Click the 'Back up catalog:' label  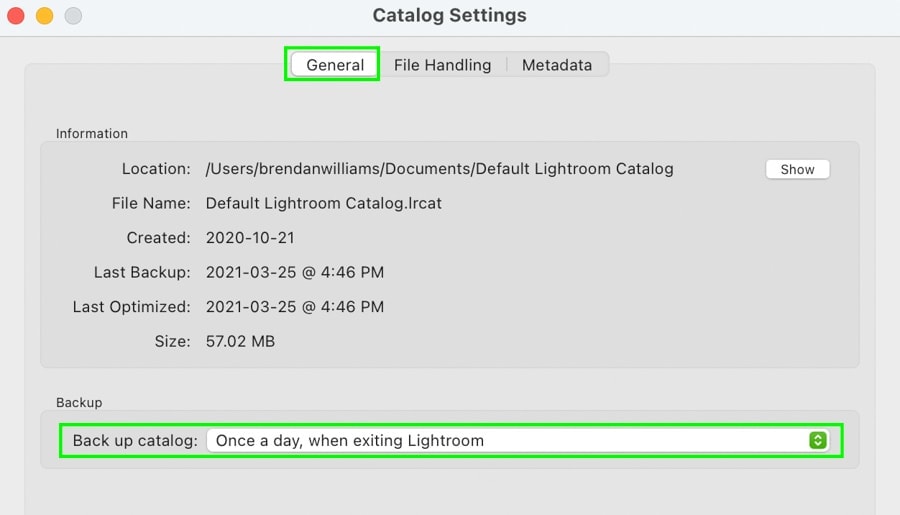[x=135, y=440]
